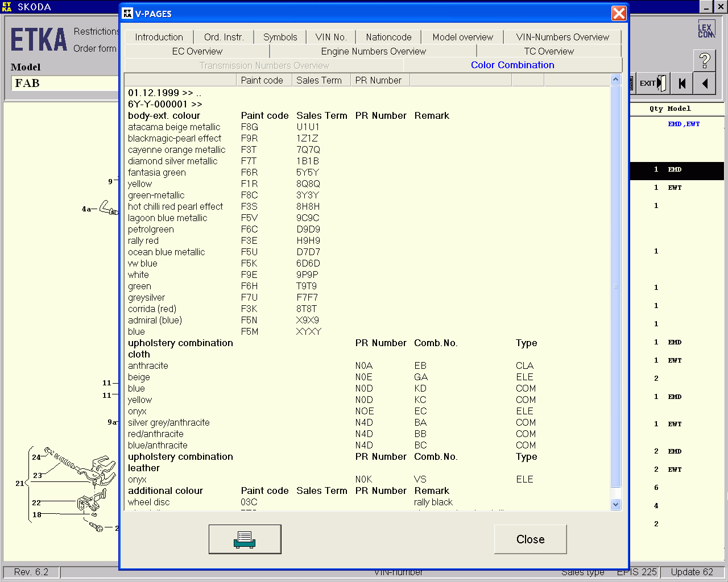
Task: Click ocean blue metallic entry
Action: 167,252
